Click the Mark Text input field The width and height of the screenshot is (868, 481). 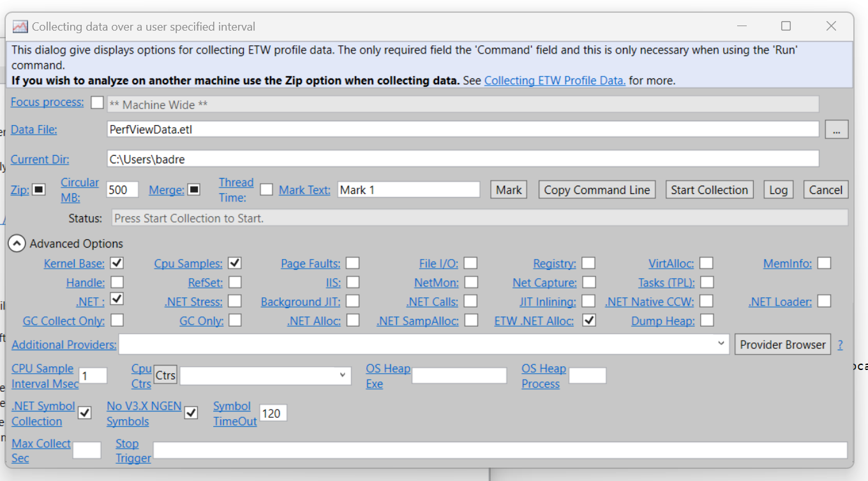pos(408,189)
